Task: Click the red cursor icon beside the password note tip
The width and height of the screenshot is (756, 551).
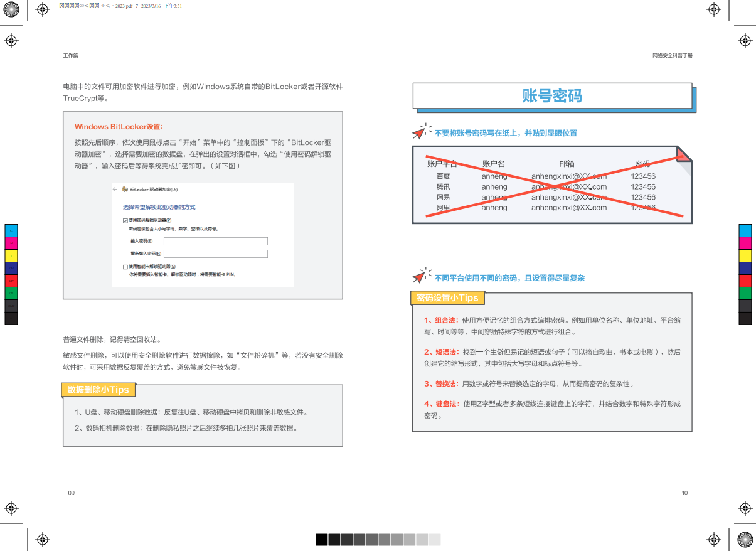Action: [x=420, y=132]
